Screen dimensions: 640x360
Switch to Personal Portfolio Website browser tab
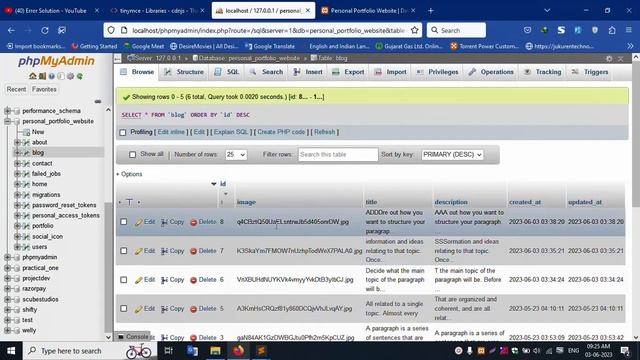coord(368,11)
